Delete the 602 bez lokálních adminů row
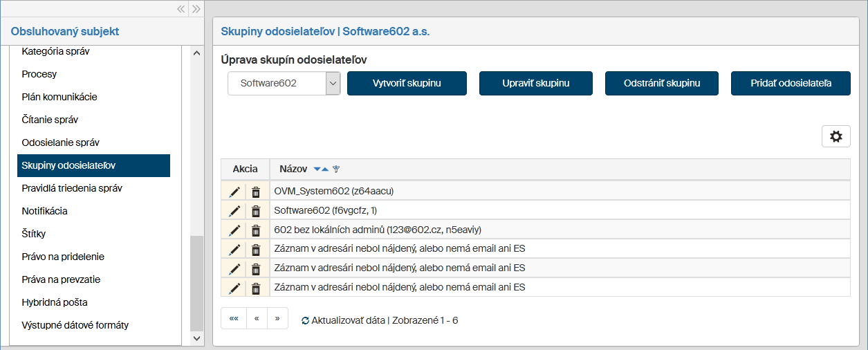868x350 pixels. tap(256, 230)
